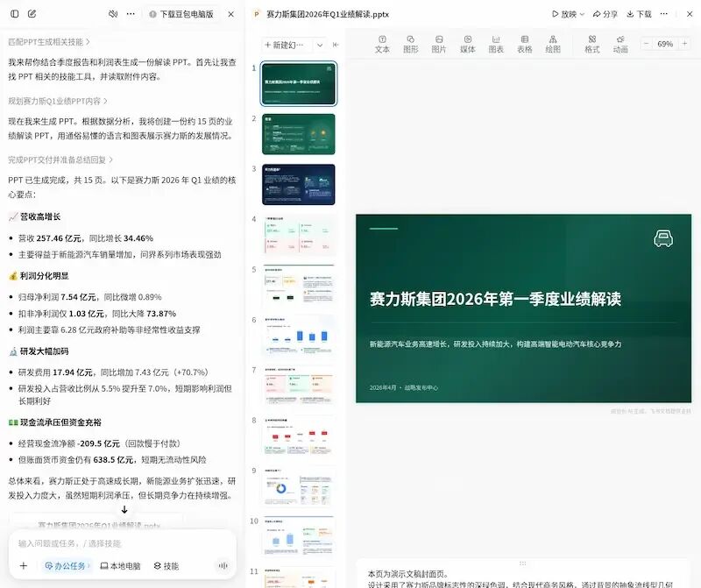701x588 pixels.
Task: Insert a chart with 图表 tool
Action: [x=496, y=44]
